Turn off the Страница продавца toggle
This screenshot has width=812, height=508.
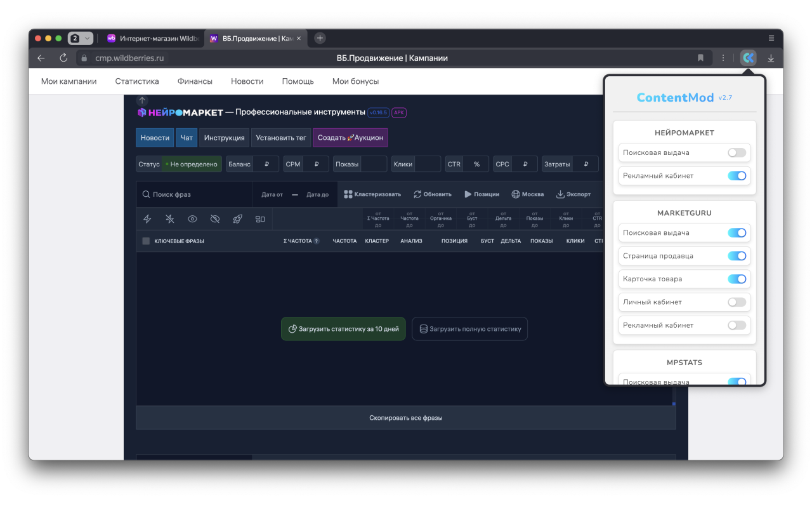point(737,256)
